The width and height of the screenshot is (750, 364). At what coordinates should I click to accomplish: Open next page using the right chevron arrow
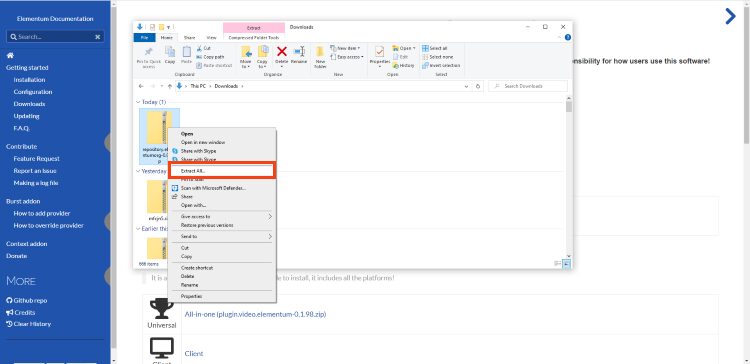pos(730,16)
